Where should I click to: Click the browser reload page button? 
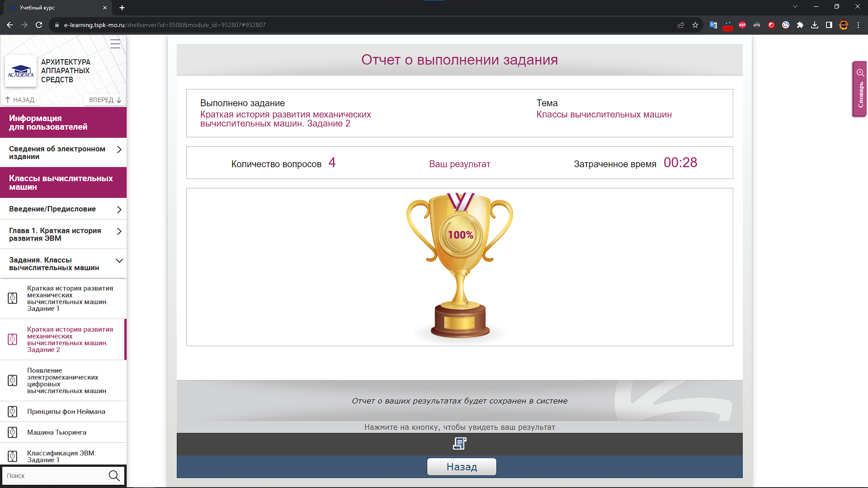click(39, 25)
